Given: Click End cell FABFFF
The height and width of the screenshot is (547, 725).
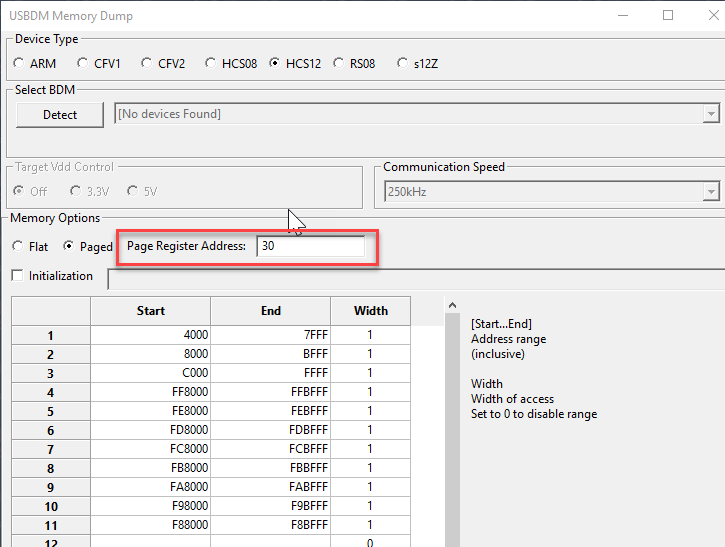Looking at the screenshot, I should tap(270, 487).
